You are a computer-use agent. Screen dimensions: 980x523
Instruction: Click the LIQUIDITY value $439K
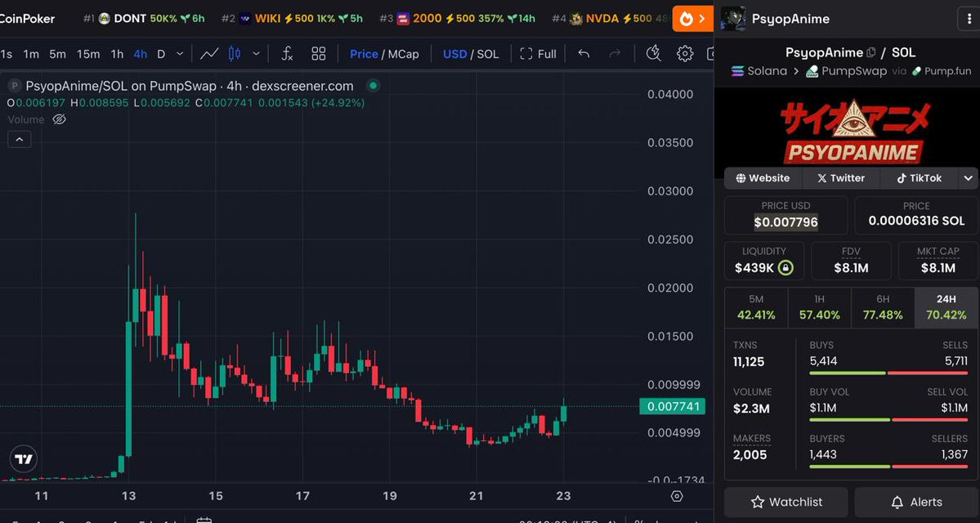pos(754,268)
